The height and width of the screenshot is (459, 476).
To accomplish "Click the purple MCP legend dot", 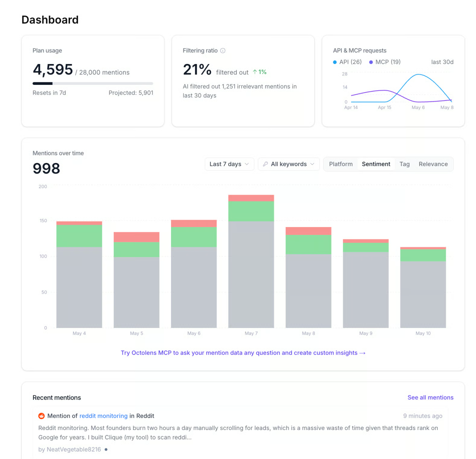I will 371,62.
